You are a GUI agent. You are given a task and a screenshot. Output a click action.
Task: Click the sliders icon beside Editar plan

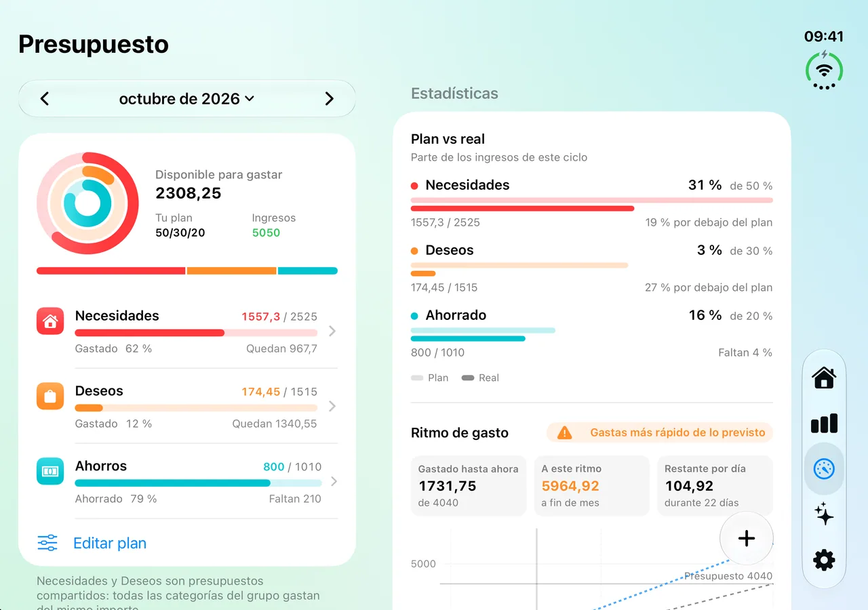point(47,543)
